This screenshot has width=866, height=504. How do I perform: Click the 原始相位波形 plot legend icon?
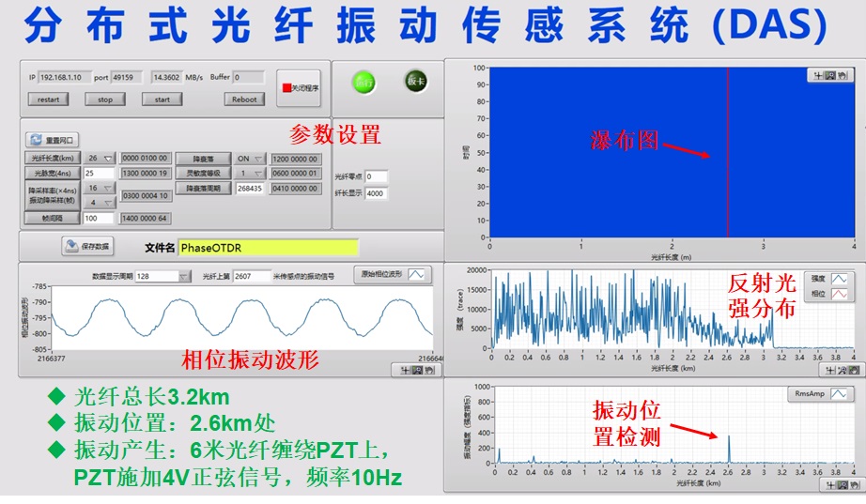tap(417, 275)
